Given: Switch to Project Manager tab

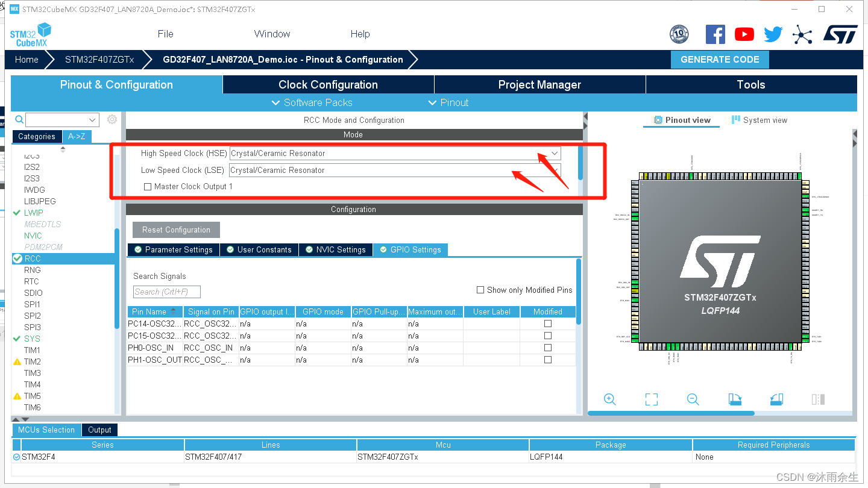Looking at the screenshot, I should pyautogui.click(x=539, y=85).
